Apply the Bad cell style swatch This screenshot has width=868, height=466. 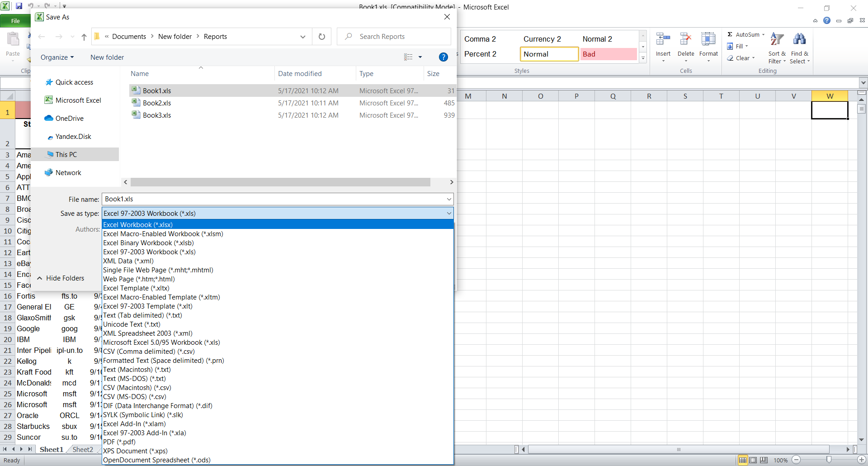pos(608,54)
